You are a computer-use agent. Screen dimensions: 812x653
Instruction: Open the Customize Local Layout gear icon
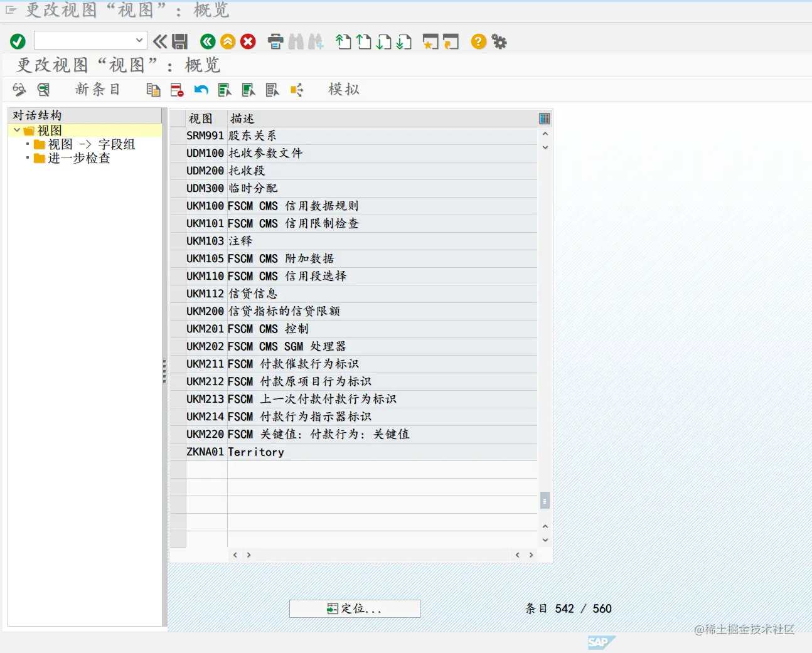499,41
